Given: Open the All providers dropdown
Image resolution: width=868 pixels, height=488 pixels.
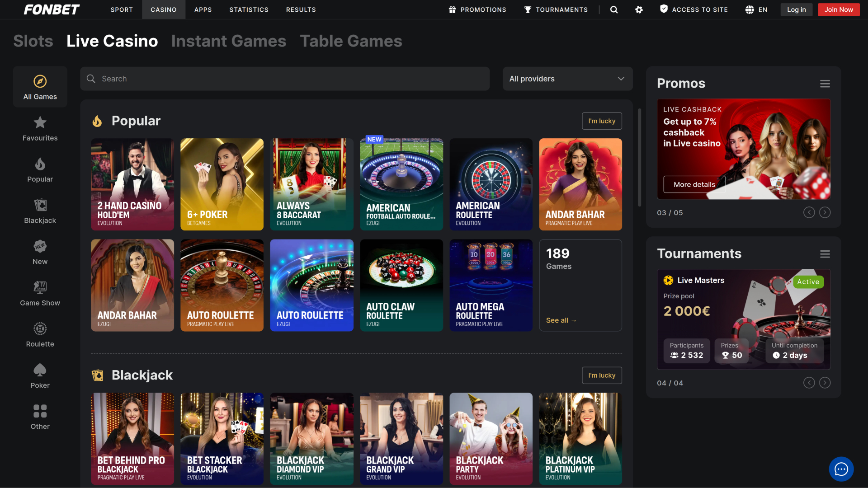Looking at the screenshot, I should 567,79.
